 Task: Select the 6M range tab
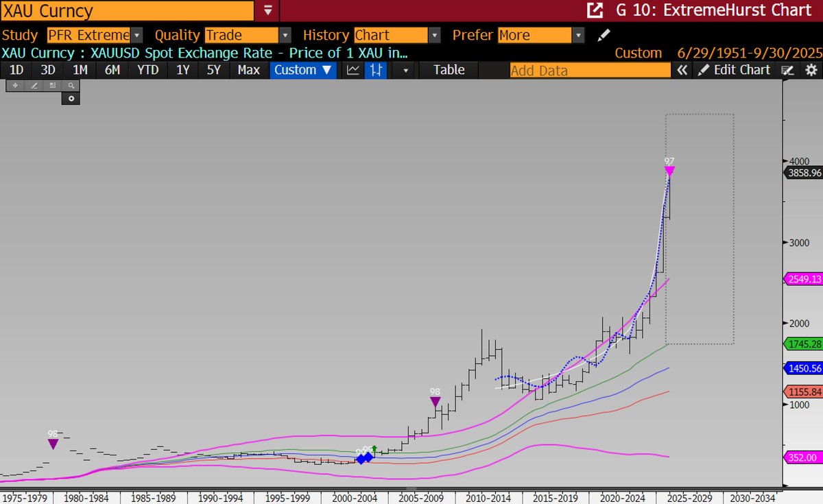(x=112, y=70)
